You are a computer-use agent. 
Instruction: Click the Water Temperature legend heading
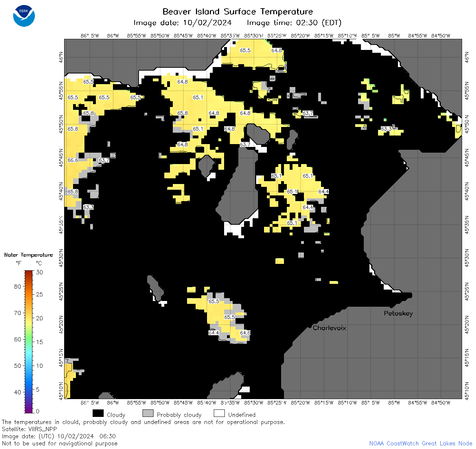pyautogui.click(x=28, y=255)
